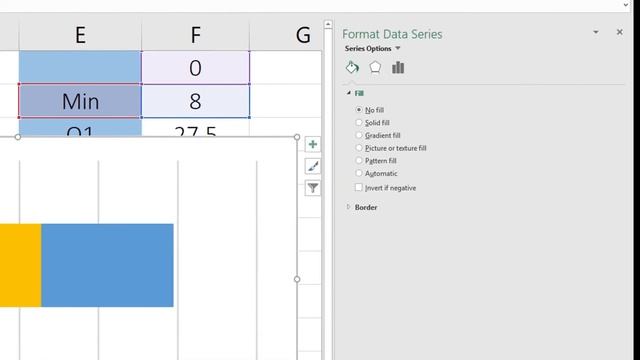Click the ribbon collapse chevron at top right

tap(626, 5)
